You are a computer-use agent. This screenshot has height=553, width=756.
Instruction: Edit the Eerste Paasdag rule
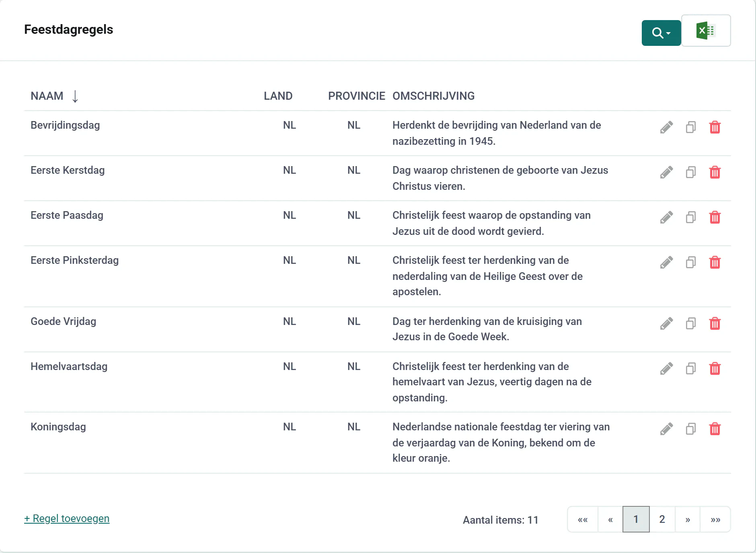click(666, 218)
